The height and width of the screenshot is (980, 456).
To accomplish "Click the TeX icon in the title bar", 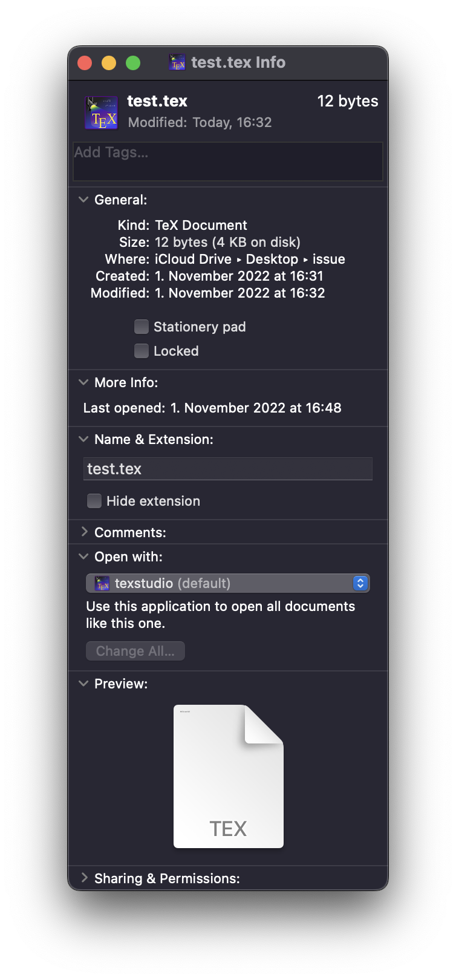I will [x=177, y=62].
